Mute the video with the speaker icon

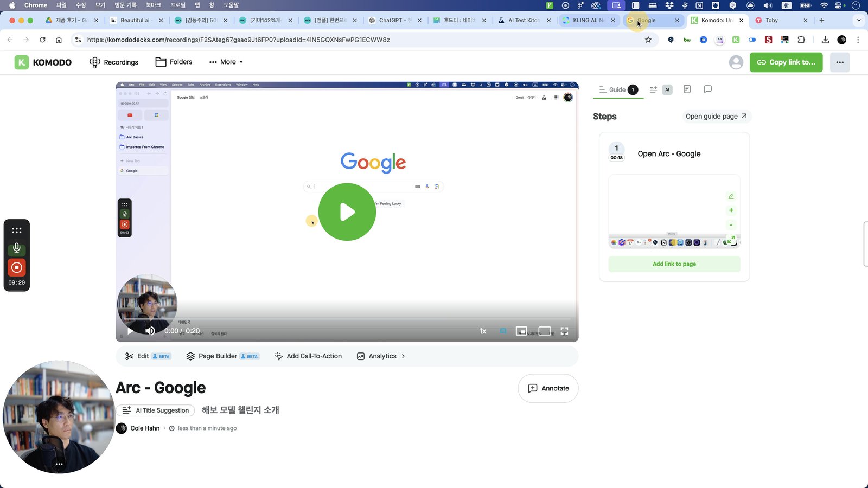150,331
